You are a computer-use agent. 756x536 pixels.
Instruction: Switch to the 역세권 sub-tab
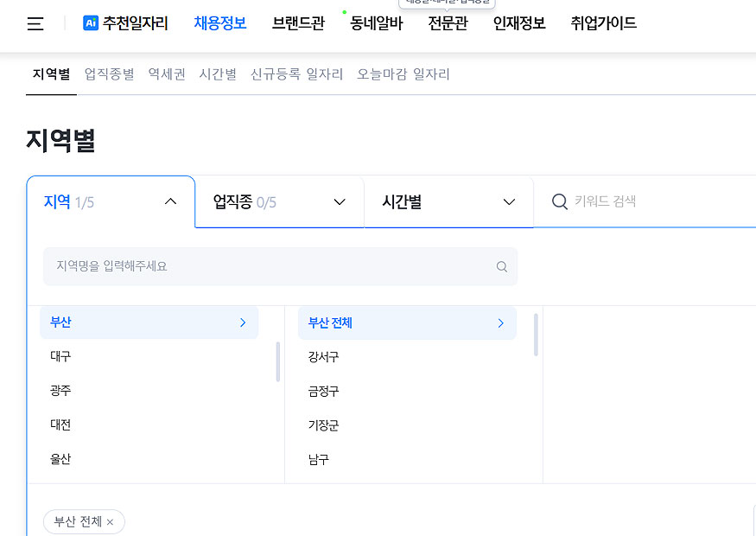click(167, 74)
